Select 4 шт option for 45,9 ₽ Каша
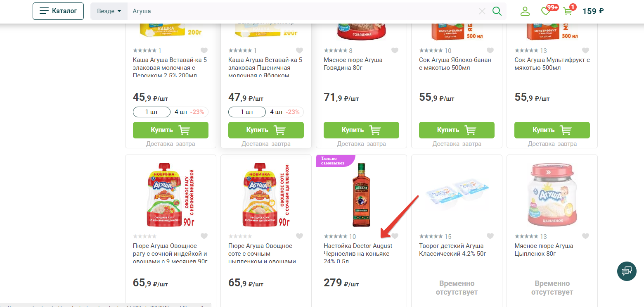 click(189, 112)
